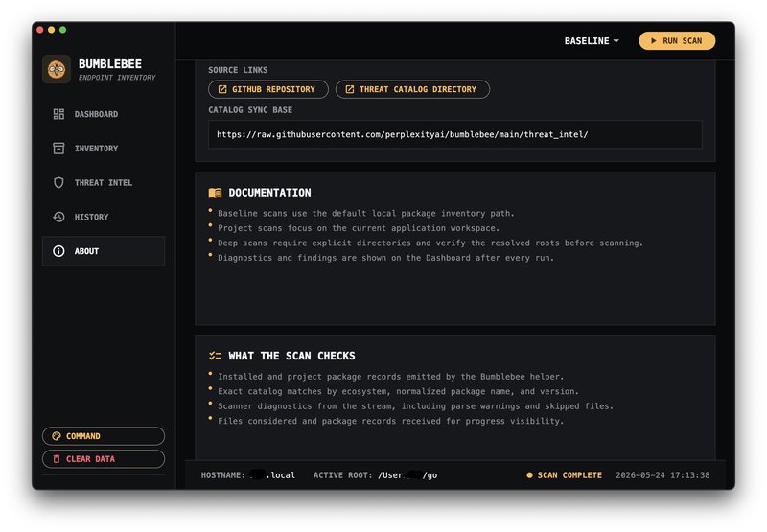
Task: Click the Threat Catalog Directory external-link icon
Action: pyautogui.click(x=350, y=89)
